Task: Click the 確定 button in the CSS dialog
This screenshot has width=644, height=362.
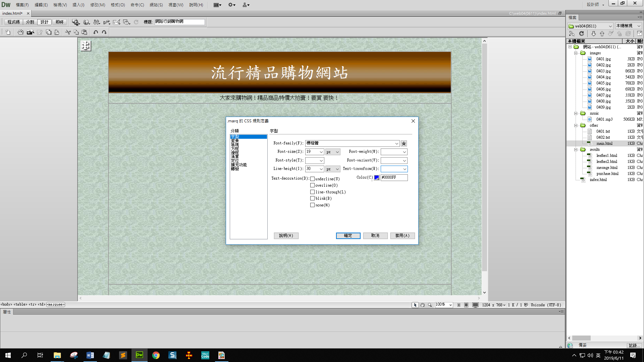Action: tap(348, 236)
